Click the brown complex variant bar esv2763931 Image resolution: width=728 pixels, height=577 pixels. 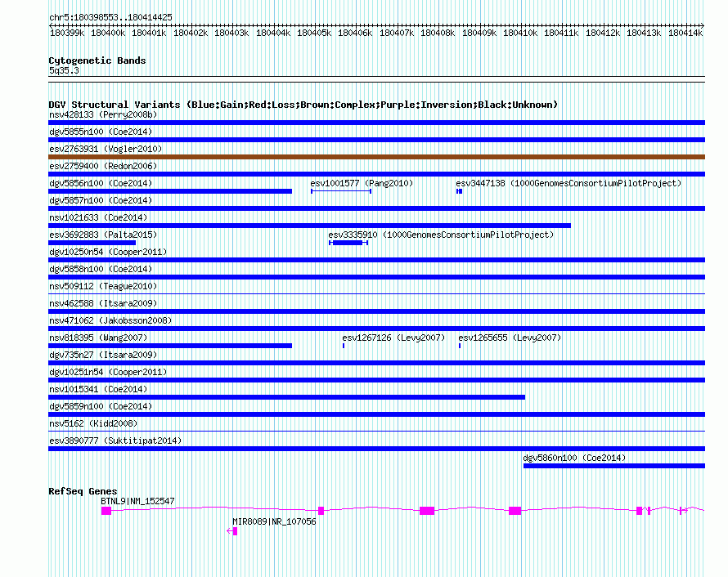pyautogui.click(x=376, y=157)
